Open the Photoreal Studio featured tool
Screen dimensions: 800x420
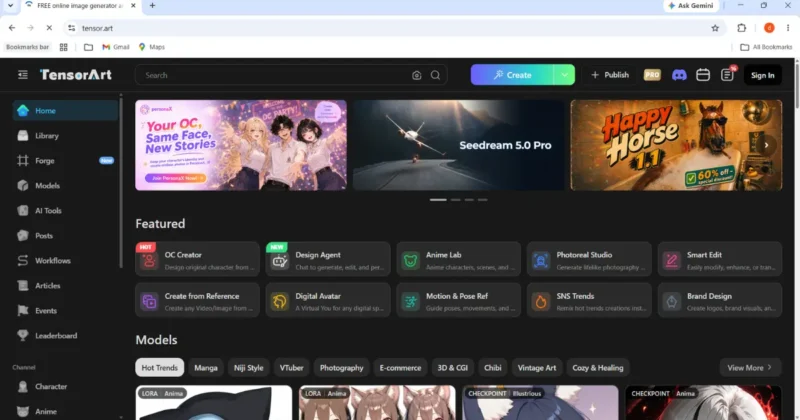(589, 259)
